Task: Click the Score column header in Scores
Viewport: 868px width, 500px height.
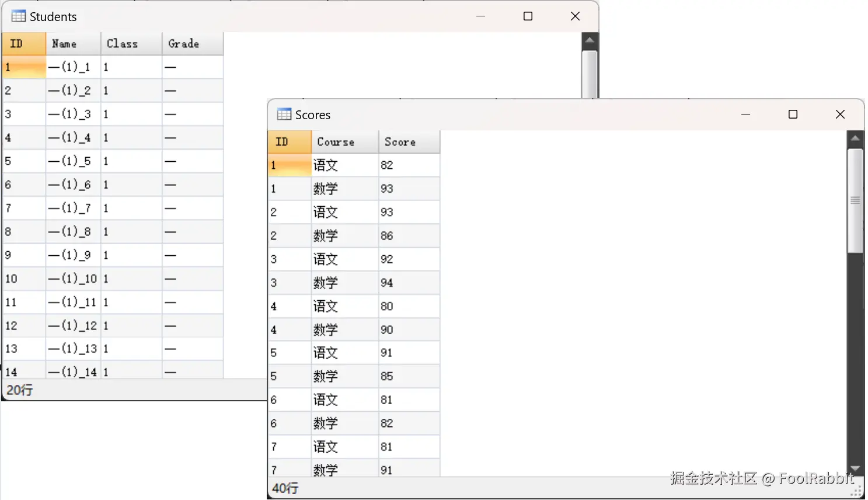Action: point(409,142)
